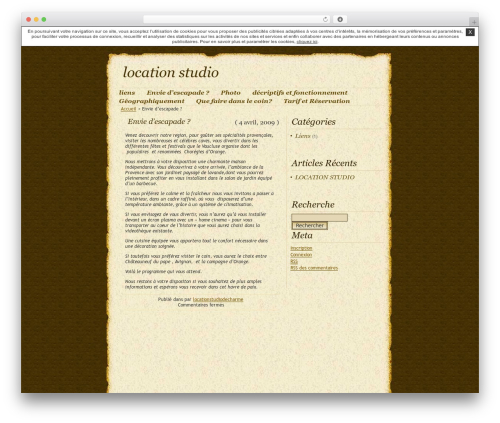Open the 'location studio' site title
The height and width of the screenshot is (423, 500).
(171, 72)
